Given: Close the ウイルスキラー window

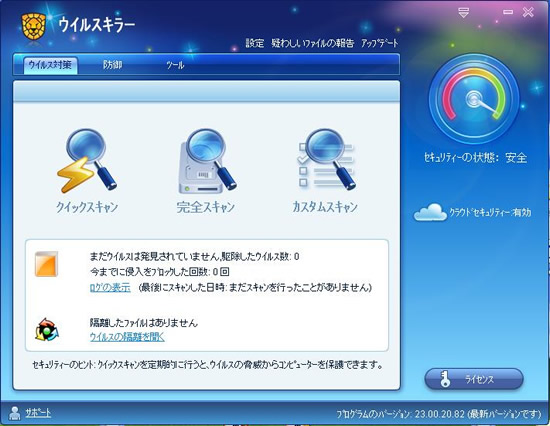Looking at the screenshot, I should [x=528, y=12].
